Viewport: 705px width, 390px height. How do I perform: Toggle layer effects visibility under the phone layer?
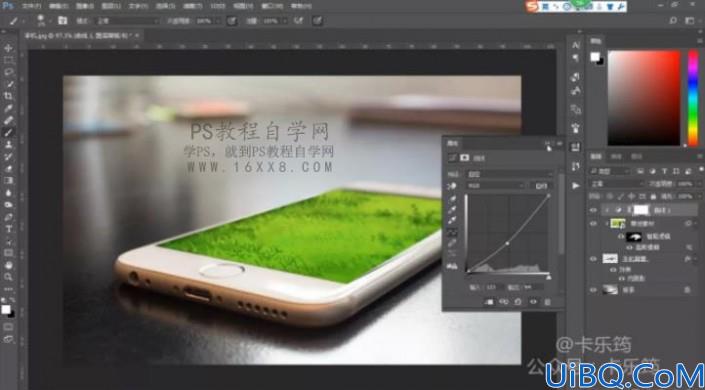[x=613, y=270]
